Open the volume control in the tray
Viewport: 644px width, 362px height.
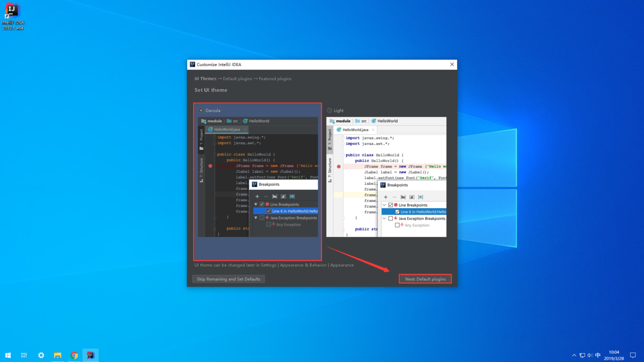(590, 355)
